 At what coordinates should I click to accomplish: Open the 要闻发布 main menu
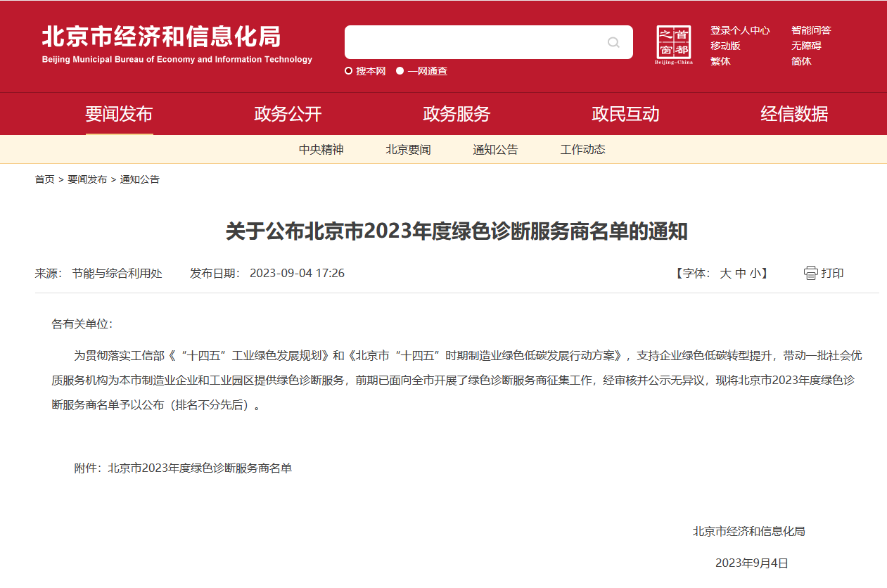tap(119, 114)
